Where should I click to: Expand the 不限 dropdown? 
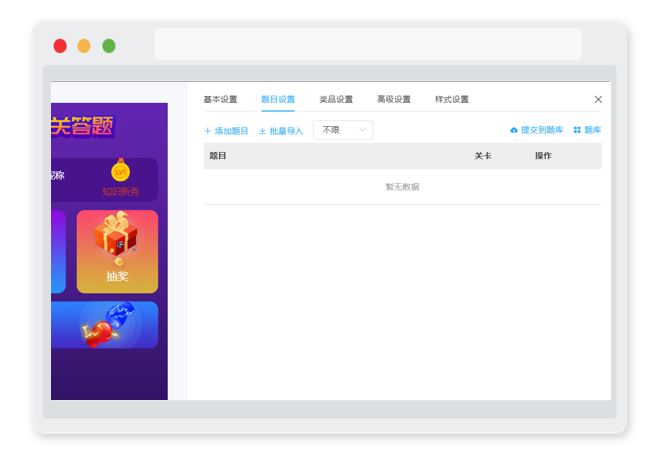[x=343, y=130]
